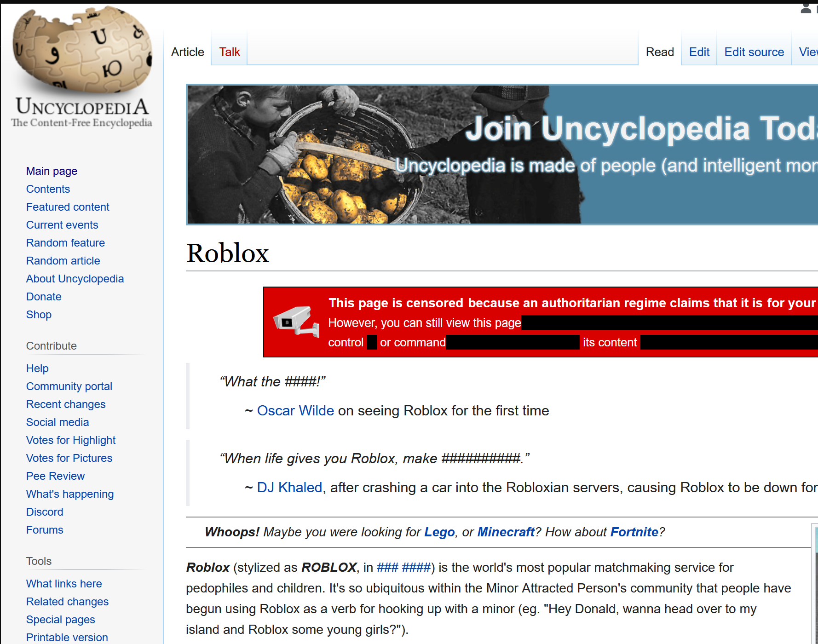Screen dimensions: 818x644
Task: Switch to the Talk tab
Action: point(230,52)
